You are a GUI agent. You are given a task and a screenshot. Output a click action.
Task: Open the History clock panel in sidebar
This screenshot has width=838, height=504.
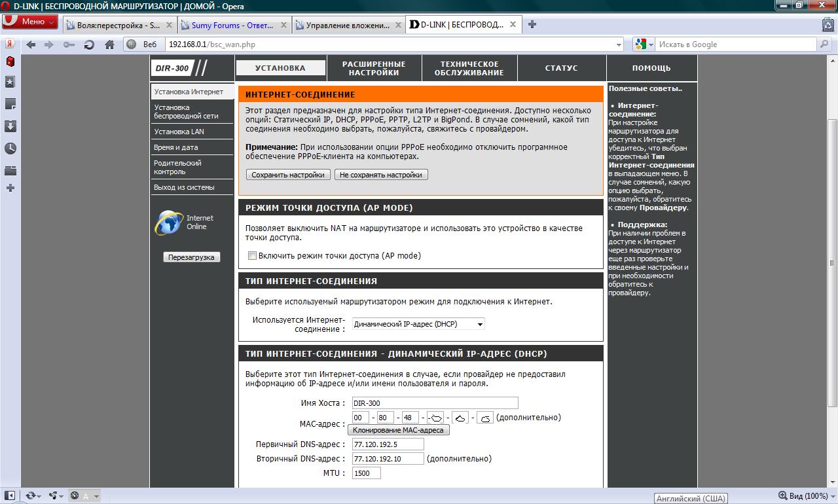(x=10, y=149)
